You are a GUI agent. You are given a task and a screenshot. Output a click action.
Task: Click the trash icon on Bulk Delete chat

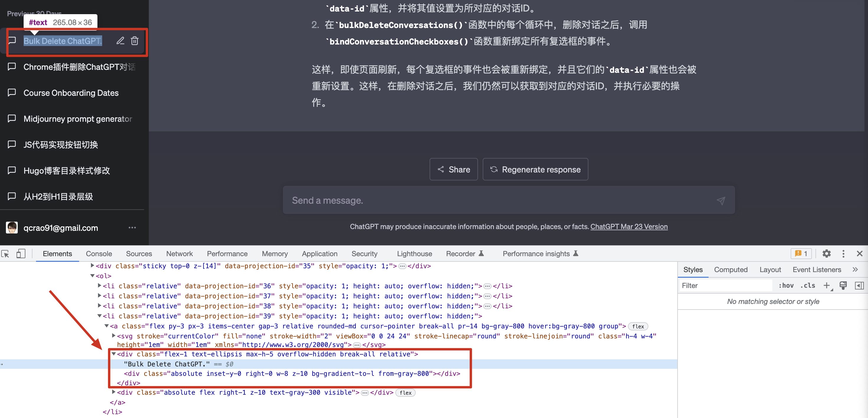[134, 41]
